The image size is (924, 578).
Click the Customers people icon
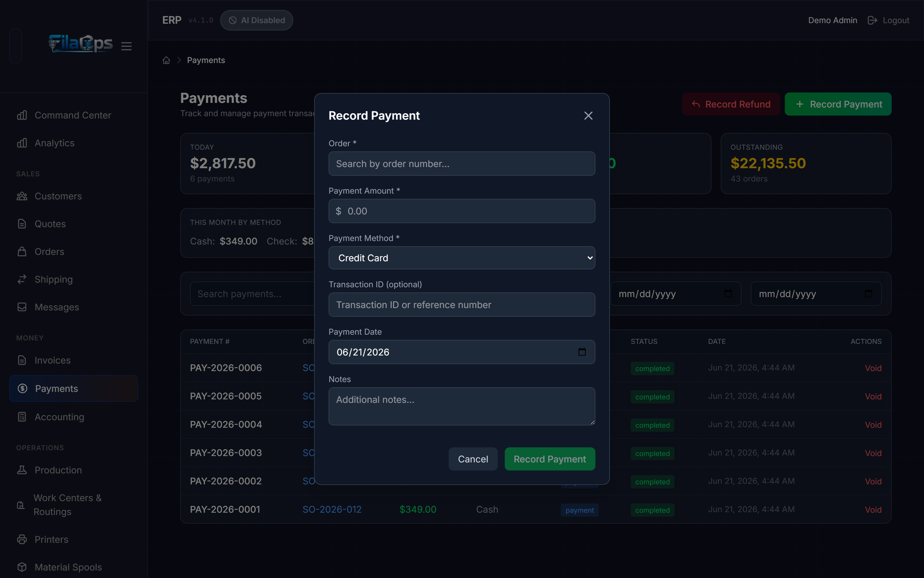(x=22, y=196)
